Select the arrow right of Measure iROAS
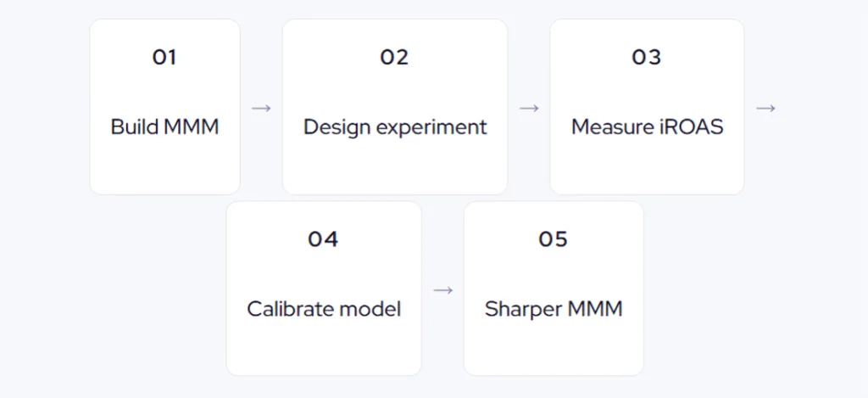868x398 pixels. [765, 109]
